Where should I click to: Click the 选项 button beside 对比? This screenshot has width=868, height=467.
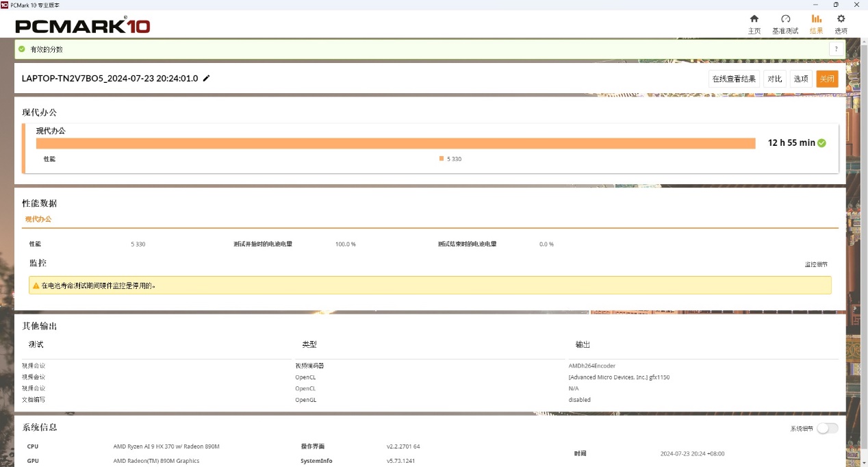pyautogui.click(x=801, y=79)
